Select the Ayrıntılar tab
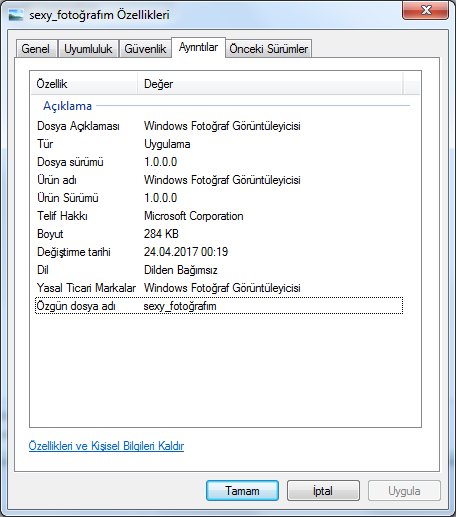The image size is (457, 517). tap(198, 47)
